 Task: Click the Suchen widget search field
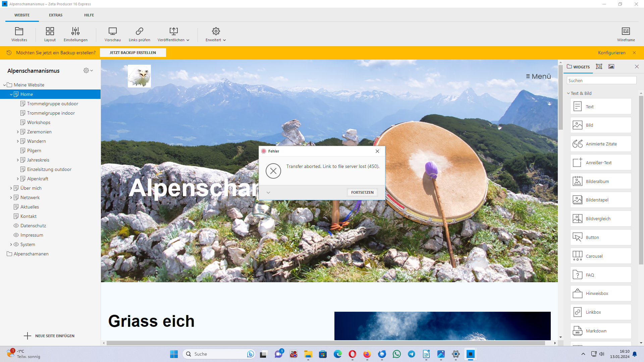601,80
